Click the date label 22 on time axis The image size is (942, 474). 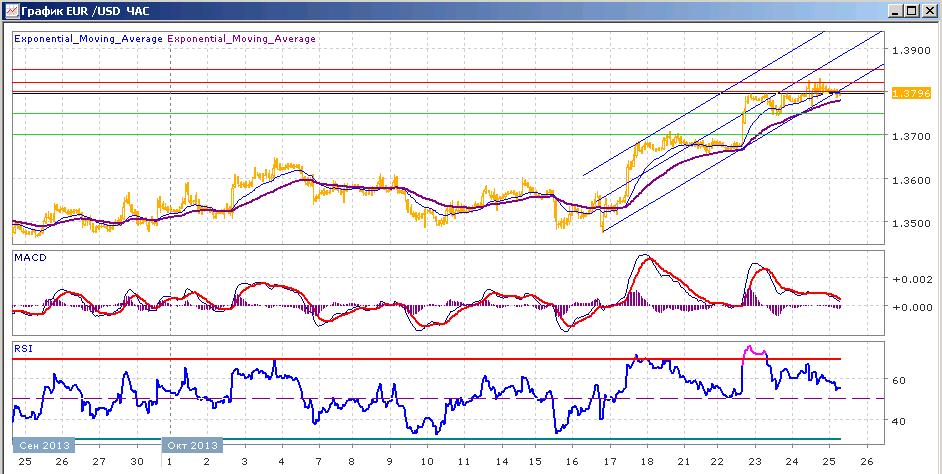717,462
